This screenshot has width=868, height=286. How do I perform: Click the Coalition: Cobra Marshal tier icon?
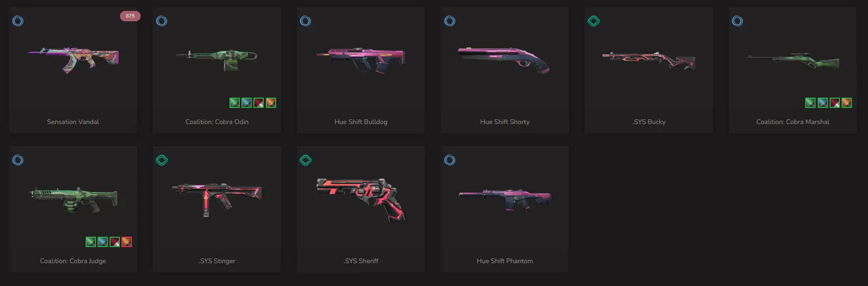click(x=737, y=21)
